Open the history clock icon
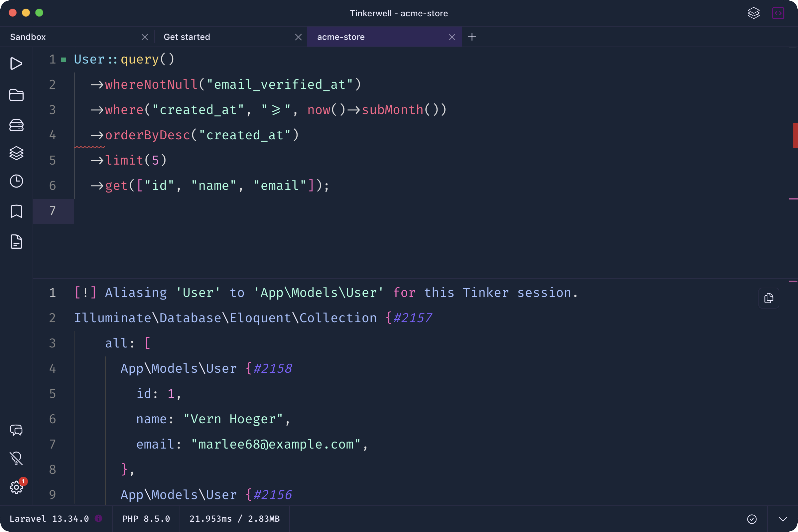The image size is (798, 532). [16, 181]
